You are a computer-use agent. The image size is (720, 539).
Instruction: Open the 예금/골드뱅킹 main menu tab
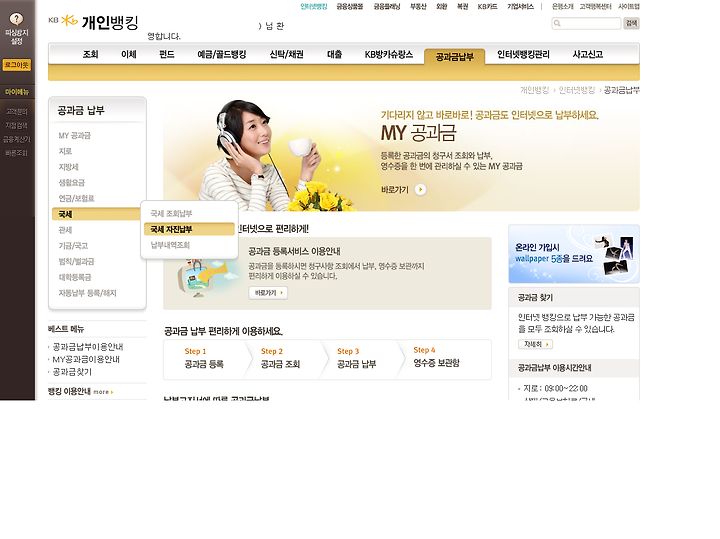222,54
